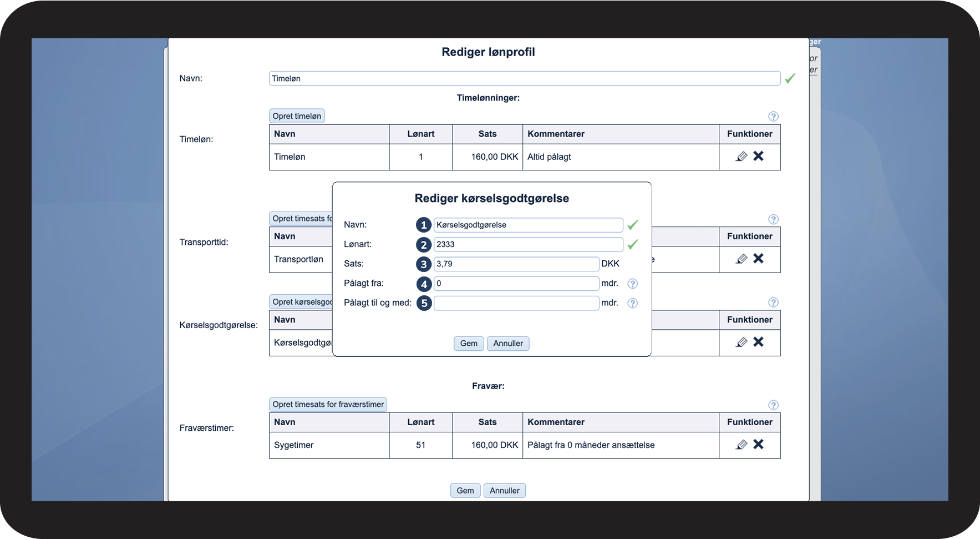The height and width of the screenshot is (539, 980).
Task: Open help icon for Kørselsgodtgørelse table
Action: 773,303
